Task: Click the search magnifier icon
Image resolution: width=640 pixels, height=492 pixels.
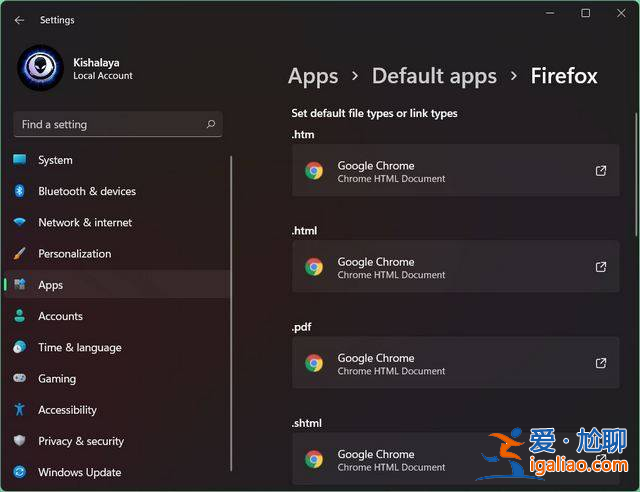Action: (x=211, y=124)
